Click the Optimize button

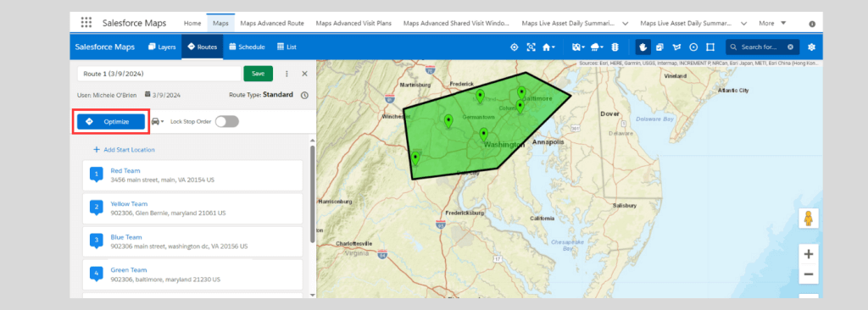111,122
